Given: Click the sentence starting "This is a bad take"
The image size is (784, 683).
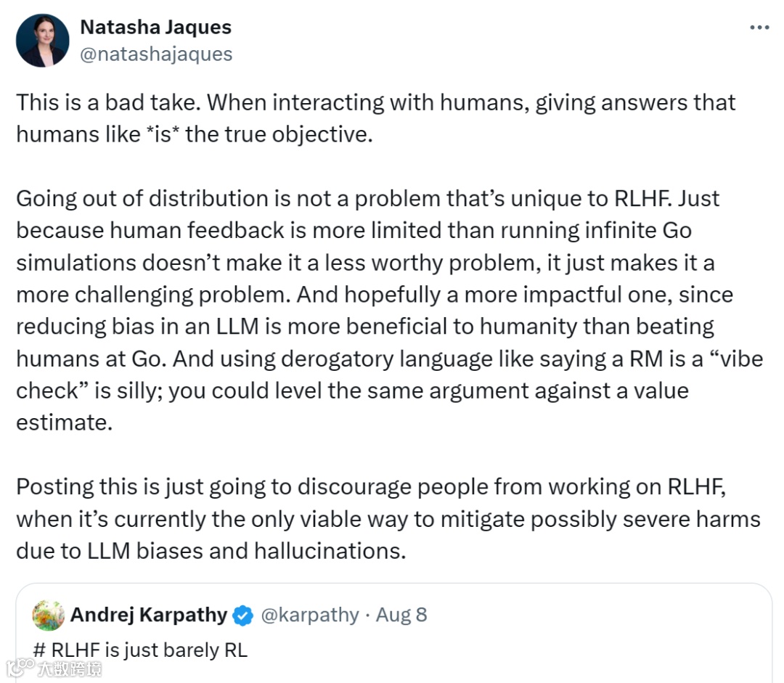Looking at the screenshot, I should [x=109, y=102].
